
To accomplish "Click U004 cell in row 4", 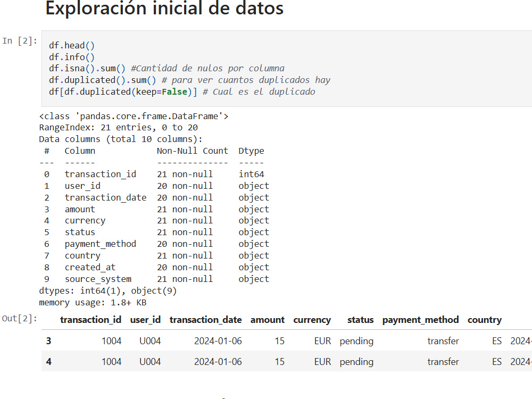I will coord(150,362).
